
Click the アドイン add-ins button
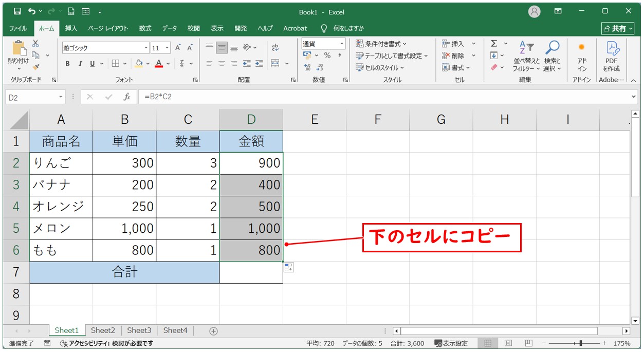coord(582,56)
